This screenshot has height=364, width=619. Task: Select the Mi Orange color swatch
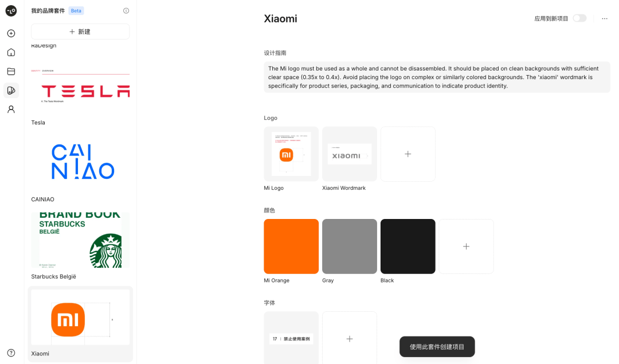tap(291, 246)
